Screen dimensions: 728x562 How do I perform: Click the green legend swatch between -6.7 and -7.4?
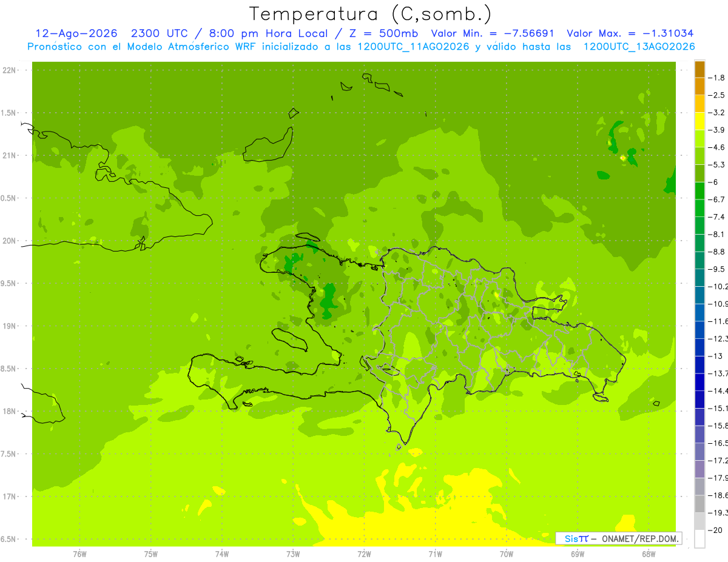click(699, 208)
